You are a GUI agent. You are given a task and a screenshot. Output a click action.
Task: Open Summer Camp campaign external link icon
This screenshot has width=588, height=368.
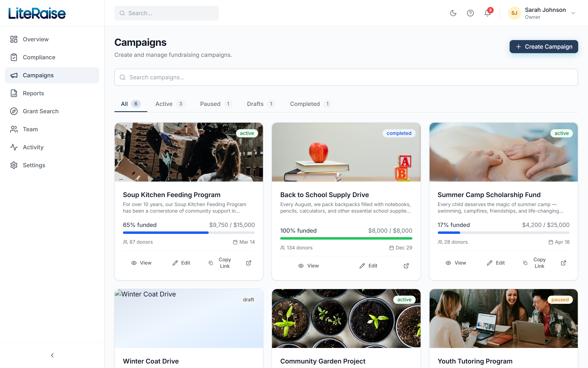[x=563, y=263]
